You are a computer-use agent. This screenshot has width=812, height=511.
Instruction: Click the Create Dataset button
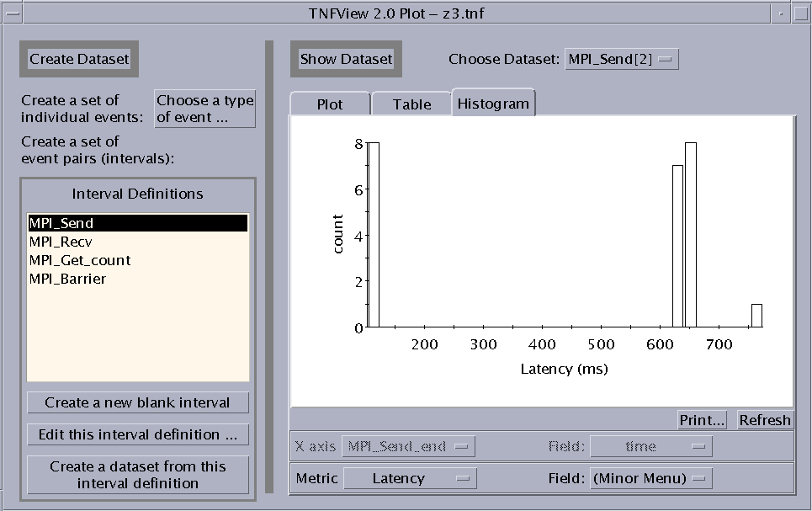[79, 59]
